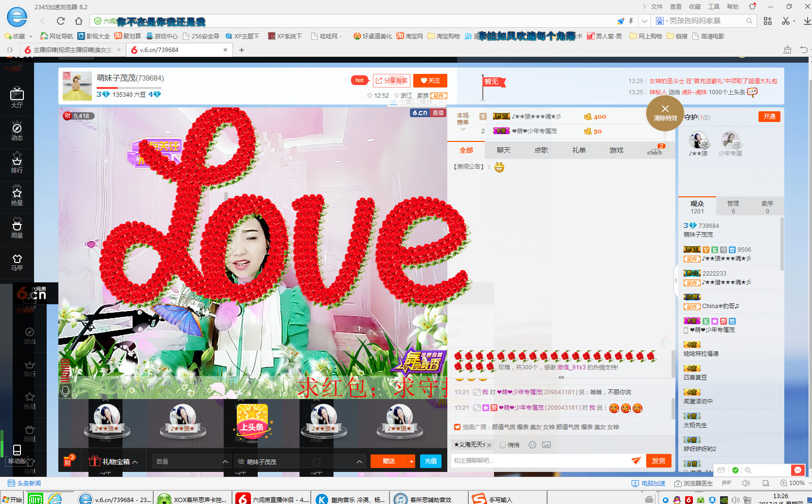Screen dimensions: 812x504
Task: Open the 动态 feed sidebar icon
Action: [x=17, y=131]
